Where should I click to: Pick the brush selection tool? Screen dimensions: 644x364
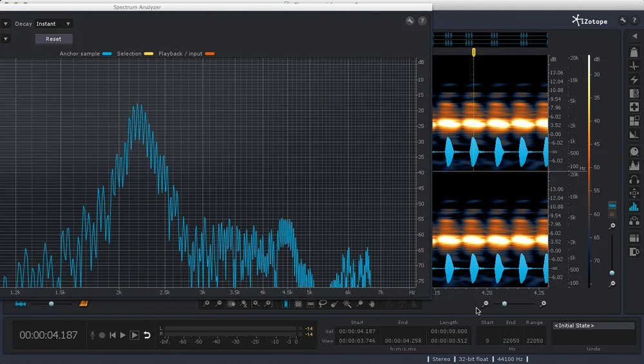click(x=335, y=304)
